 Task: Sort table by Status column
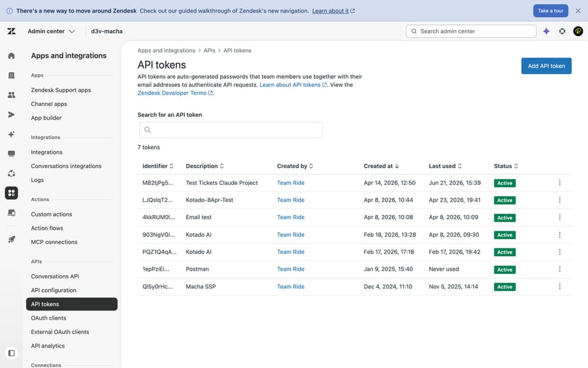pos(506,166)
